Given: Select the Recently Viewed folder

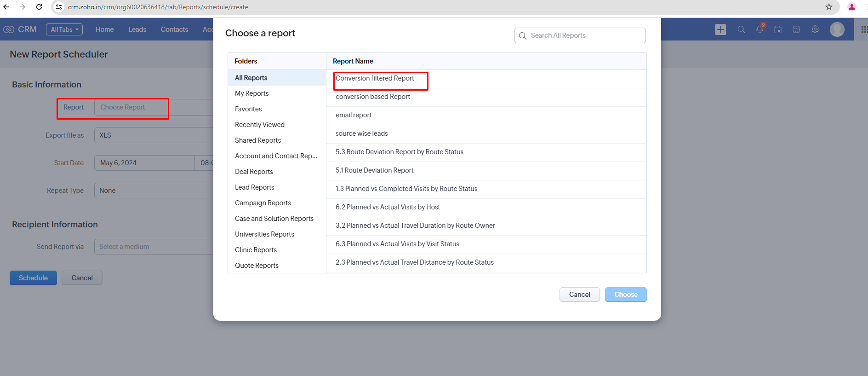Looking at the screenshot, I should click(x=277, y=125).
